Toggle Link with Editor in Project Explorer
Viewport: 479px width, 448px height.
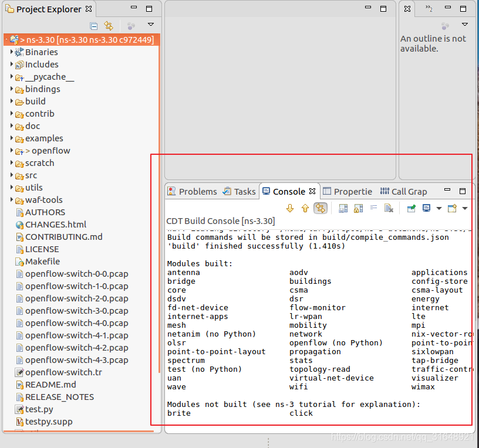pos(109,26)
